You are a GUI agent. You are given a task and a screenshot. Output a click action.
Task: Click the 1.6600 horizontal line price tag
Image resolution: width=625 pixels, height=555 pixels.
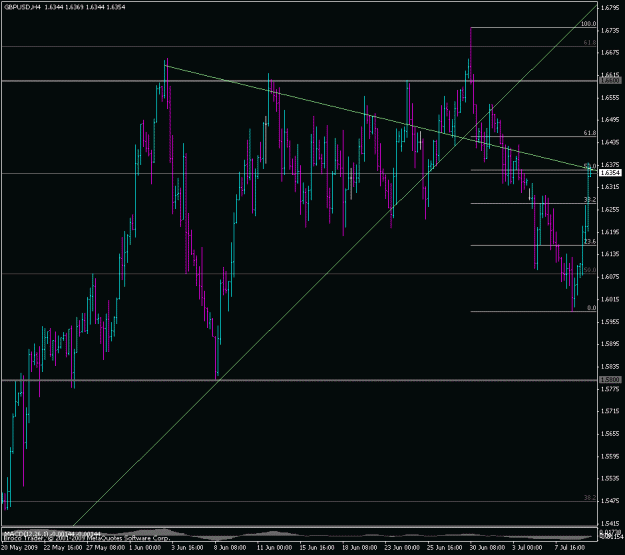pyautogui.click(x=610, y=81)
